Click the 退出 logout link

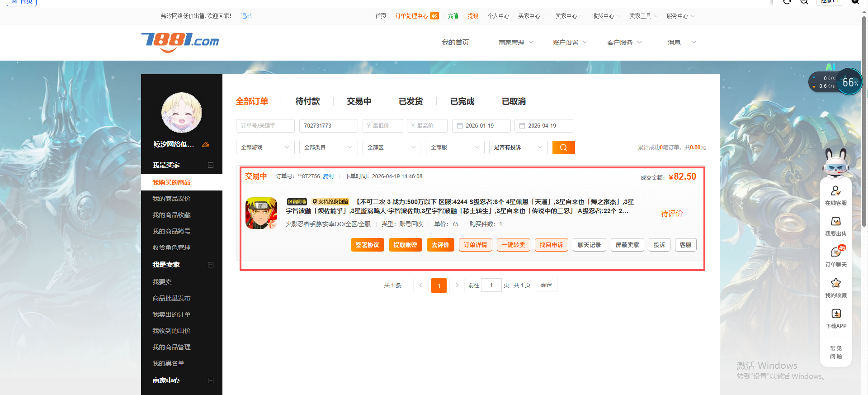click(246, 16)
